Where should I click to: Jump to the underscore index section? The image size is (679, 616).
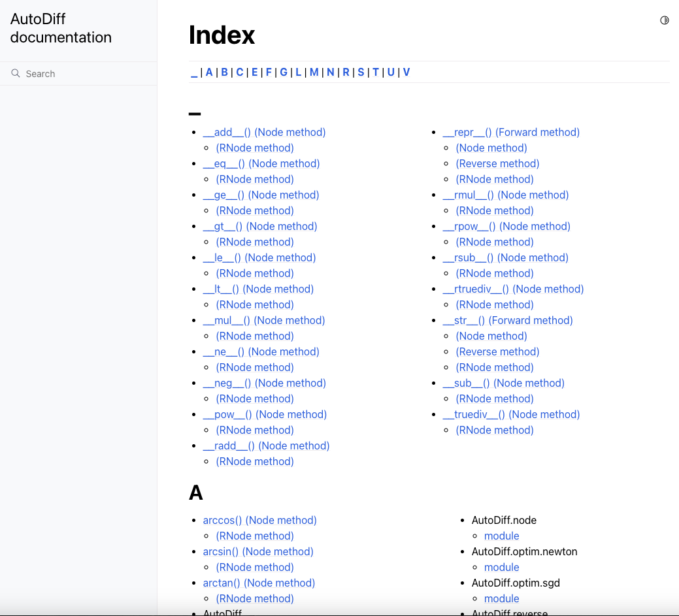click(194, 73)
